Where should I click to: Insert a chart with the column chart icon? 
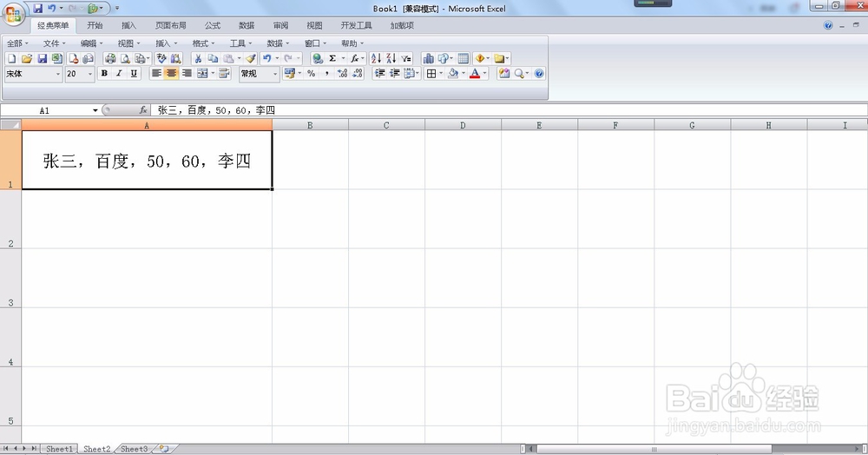click(x=428, y=58)
